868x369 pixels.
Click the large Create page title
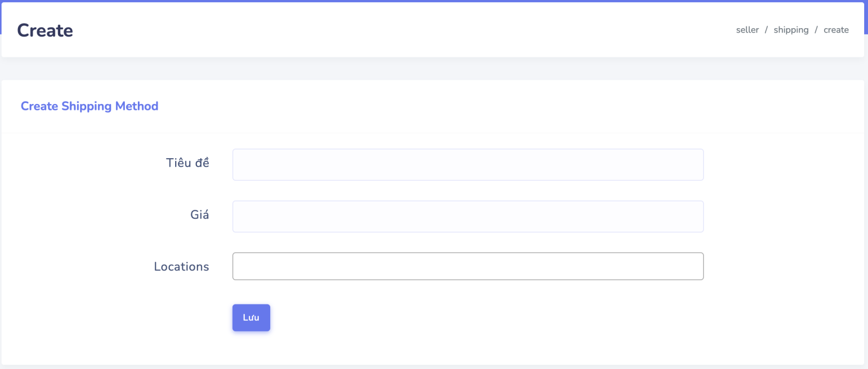[45, 30]
